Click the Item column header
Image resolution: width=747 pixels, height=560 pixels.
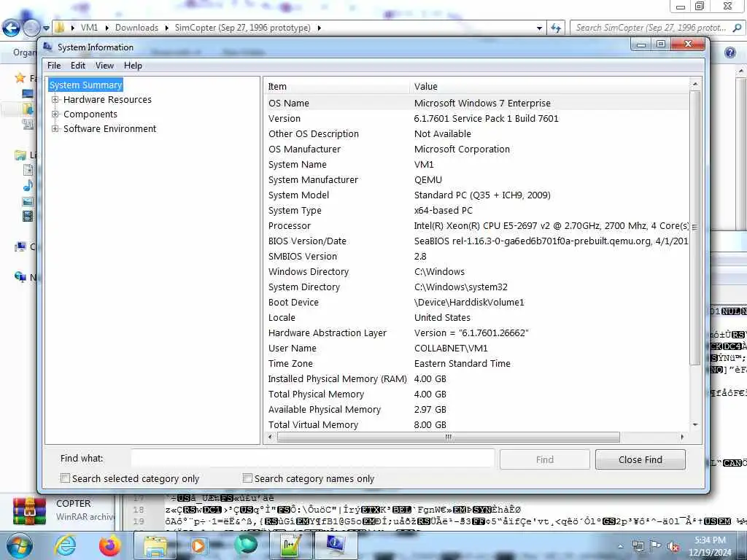click(x=337, y=86)
